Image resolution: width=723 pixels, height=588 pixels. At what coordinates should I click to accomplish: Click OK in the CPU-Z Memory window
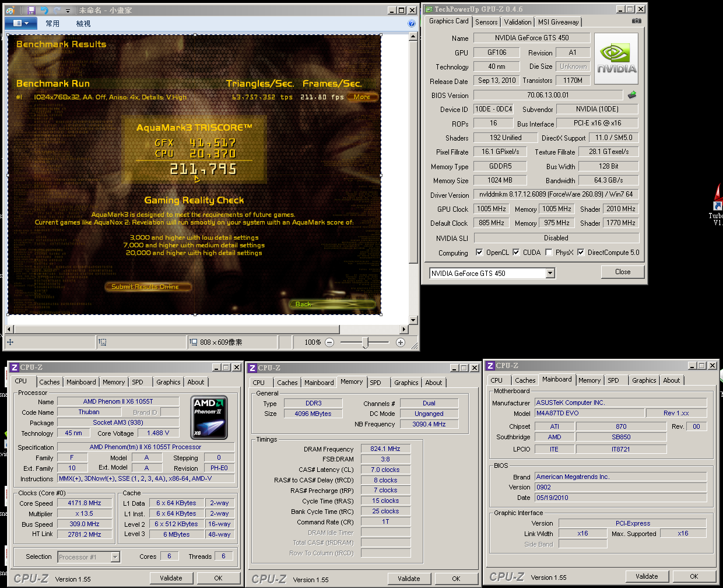tap(456, 579)
